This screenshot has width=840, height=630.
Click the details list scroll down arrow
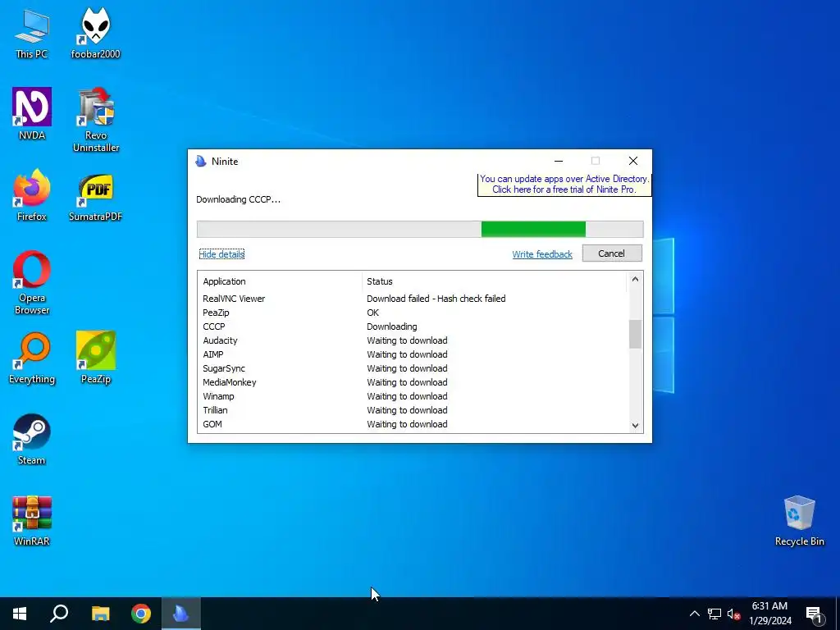click(635, 426)
